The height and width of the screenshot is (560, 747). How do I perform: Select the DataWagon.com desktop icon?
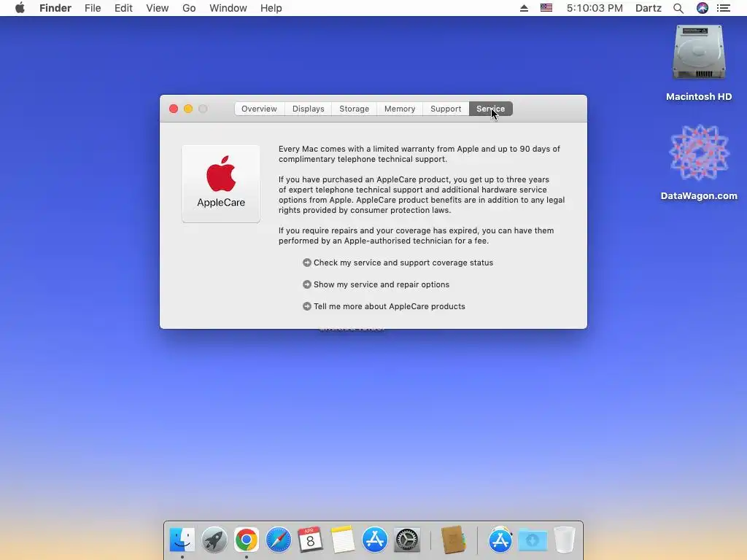pyautogui.click(x=699, y=162)
